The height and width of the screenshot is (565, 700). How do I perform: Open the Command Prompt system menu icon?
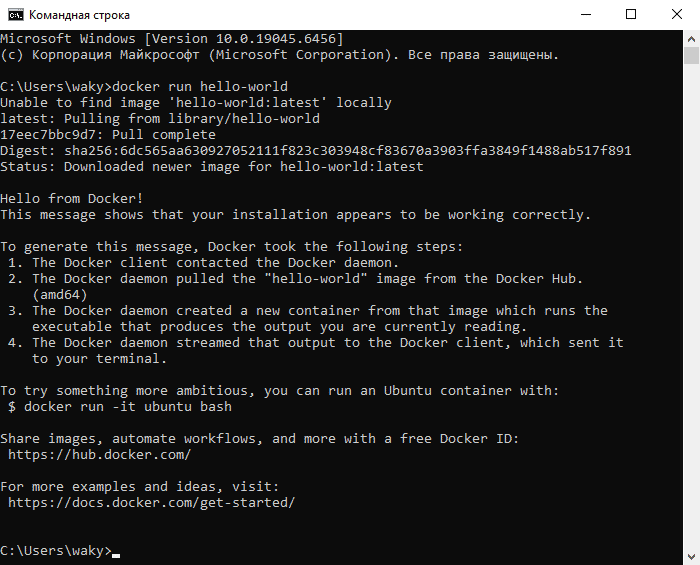14,14
